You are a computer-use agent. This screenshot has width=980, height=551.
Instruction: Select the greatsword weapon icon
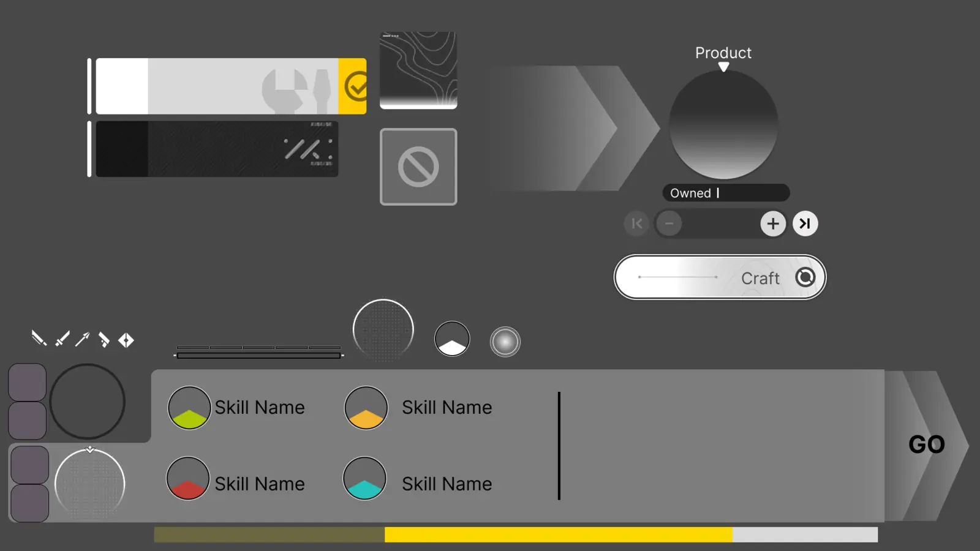[39, 339]
